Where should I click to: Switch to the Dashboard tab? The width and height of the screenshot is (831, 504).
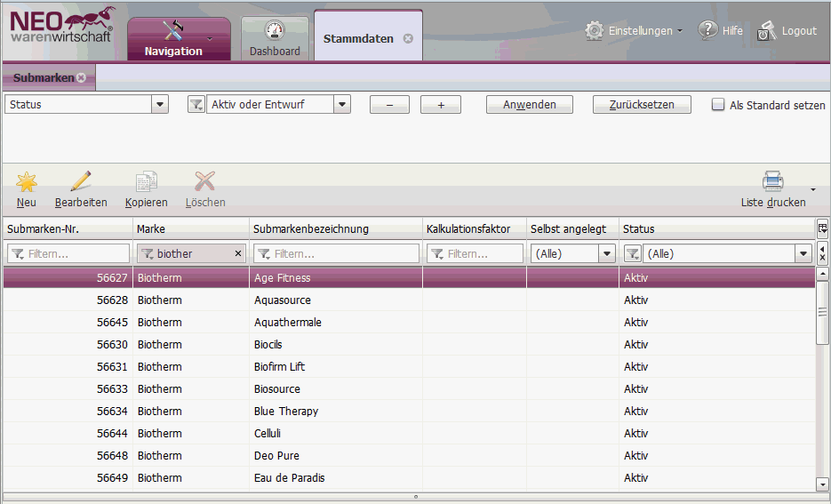(275, 39)
